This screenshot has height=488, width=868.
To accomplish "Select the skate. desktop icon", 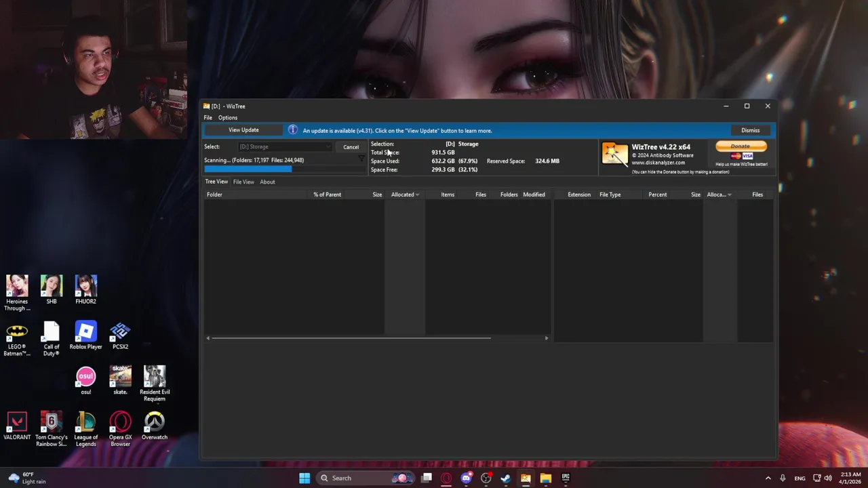I will coord(120,380).
